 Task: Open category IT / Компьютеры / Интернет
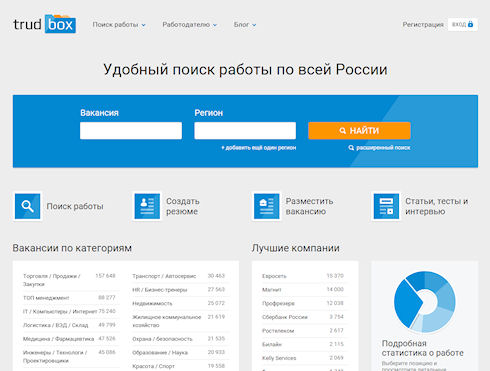click(60, 311)
